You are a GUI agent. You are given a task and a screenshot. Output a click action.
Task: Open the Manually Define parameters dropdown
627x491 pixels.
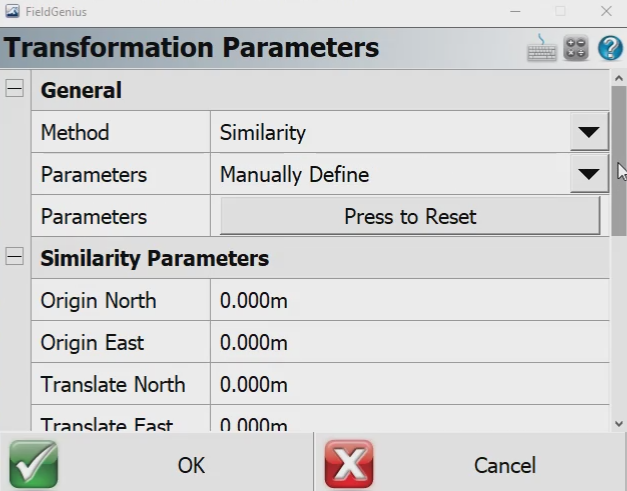pos(589,175)
